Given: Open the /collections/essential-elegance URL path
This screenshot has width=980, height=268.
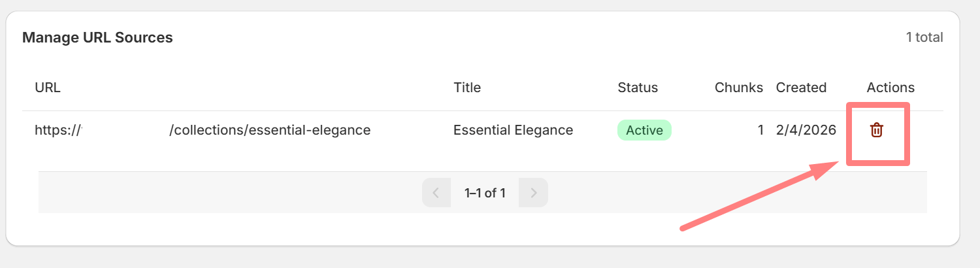Looking at the screenshot, I should click(270, 130).
